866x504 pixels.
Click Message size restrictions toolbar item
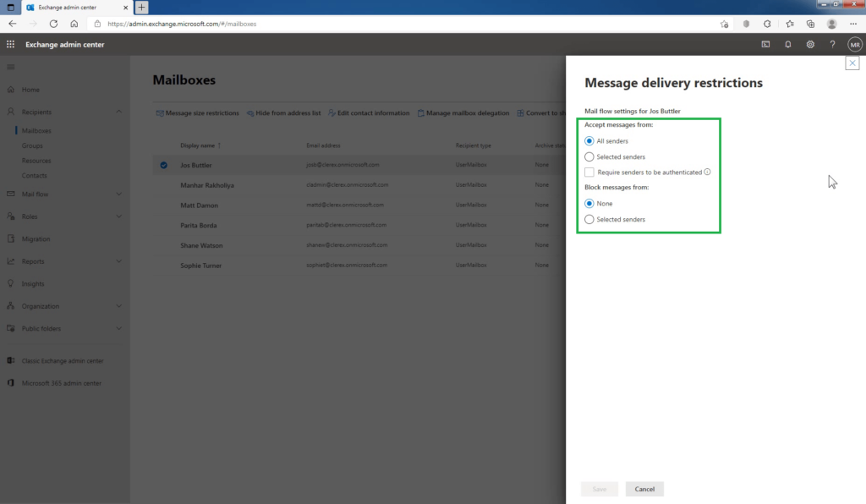(198, 113)
